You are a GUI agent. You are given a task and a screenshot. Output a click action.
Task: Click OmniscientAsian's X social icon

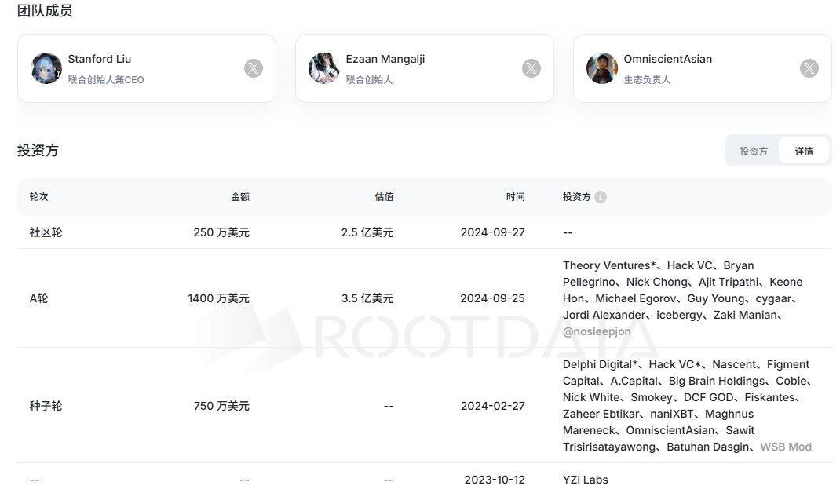tap(809, 68)
